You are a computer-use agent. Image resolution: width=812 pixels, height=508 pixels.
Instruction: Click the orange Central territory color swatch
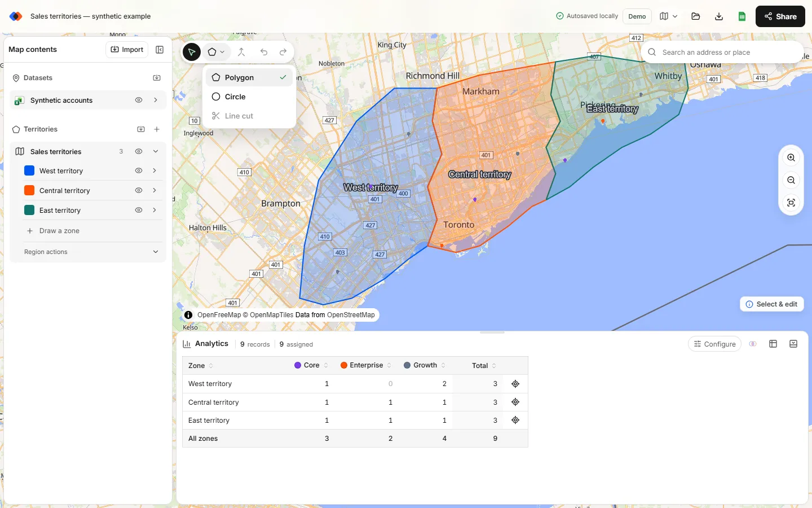click(x=29, y=190)
